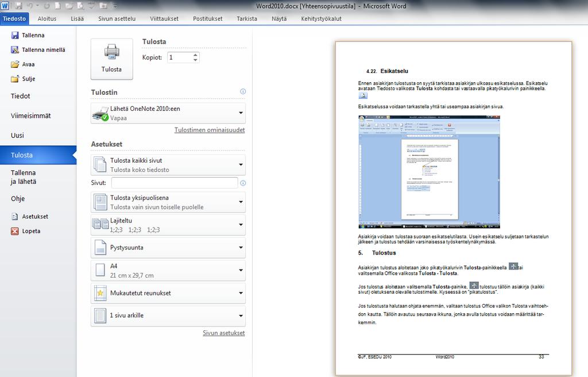This screenshot has width=588, height=377.
Task: Open the Tulostimen ominaisuudet link
Action: point(210,130)
